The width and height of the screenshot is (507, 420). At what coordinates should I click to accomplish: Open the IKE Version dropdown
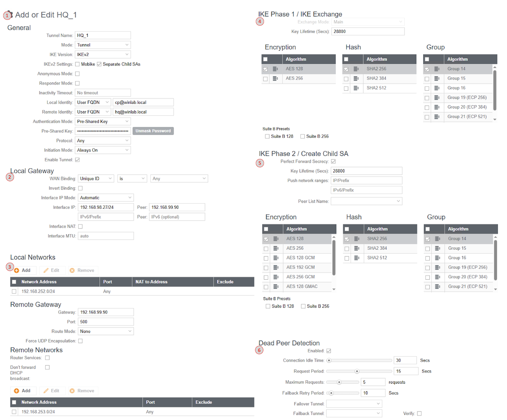point(103,55)
